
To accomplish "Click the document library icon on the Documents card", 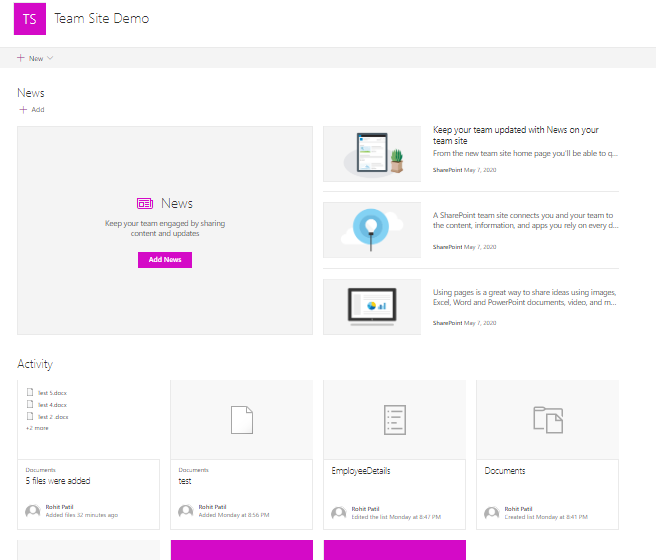I will coord(548,420).
